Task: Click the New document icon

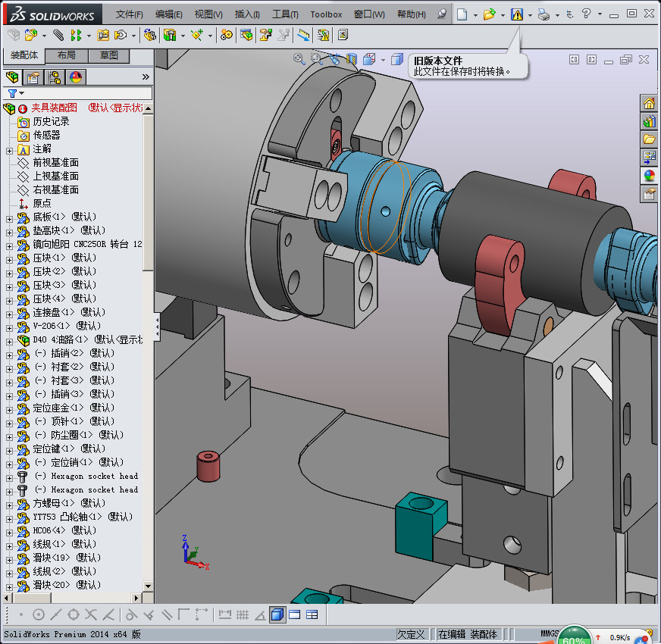Action: click(462, 14)
